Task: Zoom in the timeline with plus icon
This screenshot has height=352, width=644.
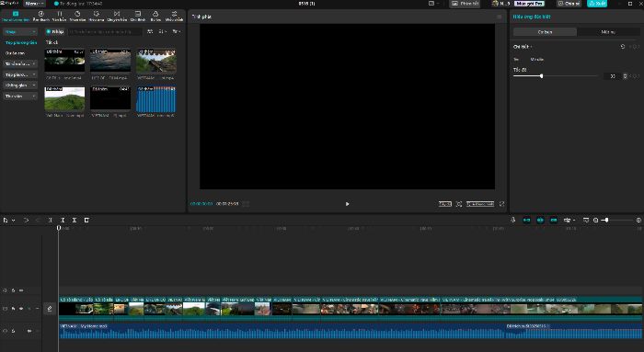Action: point(638,221)
